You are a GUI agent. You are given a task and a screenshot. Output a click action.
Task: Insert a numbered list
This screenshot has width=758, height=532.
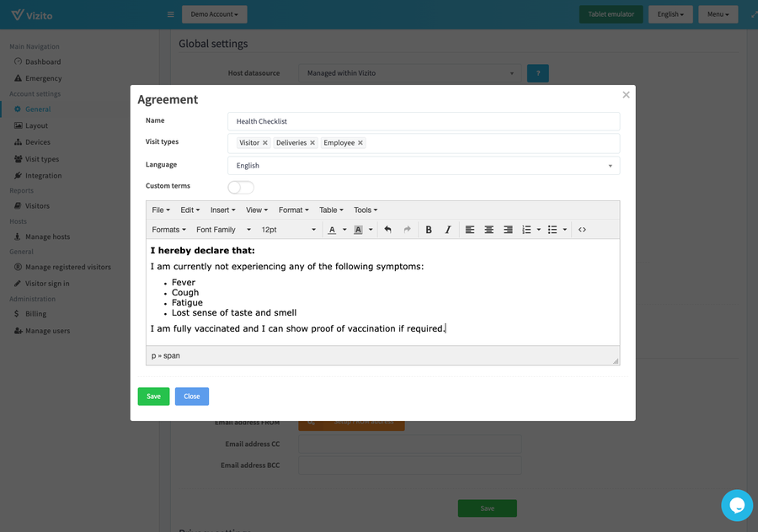[526, 230]
